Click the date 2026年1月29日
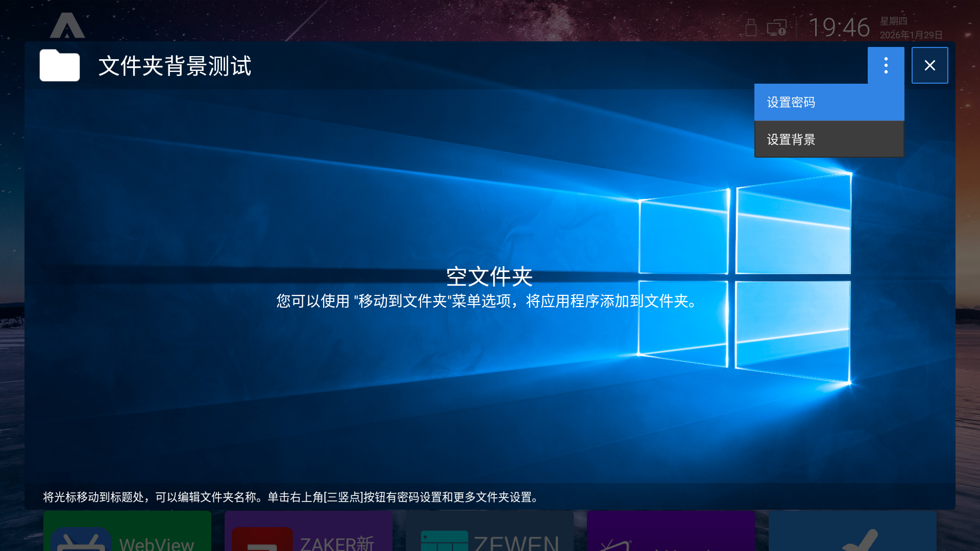Image resolution: width=980 pixels, height=551 pixels. [911, 35]
